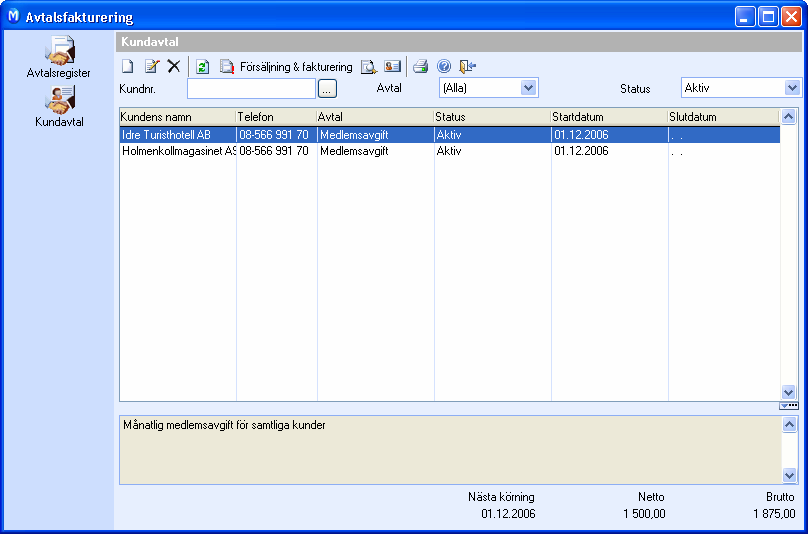The width and height of the screenshot is (808, 534).
Task: Open customer lookup with the ellipsis button
Action: 327,88
